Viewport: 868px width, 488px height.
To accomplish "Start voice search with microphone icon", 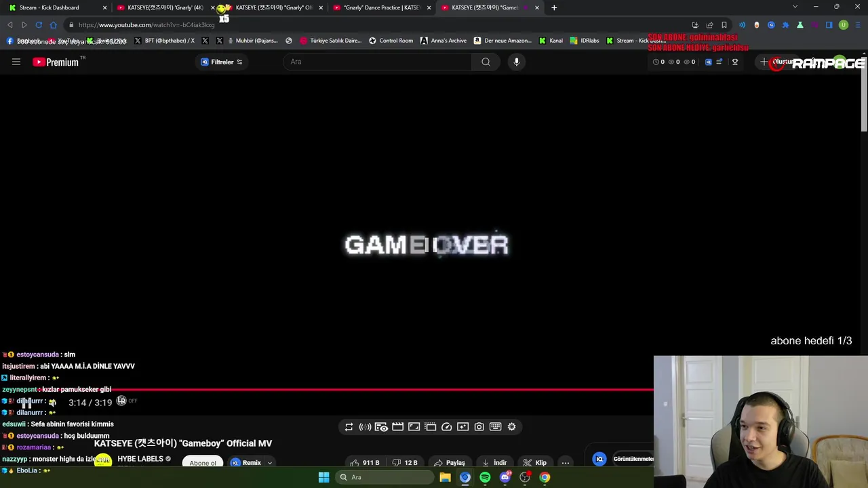I will point(517,62).
